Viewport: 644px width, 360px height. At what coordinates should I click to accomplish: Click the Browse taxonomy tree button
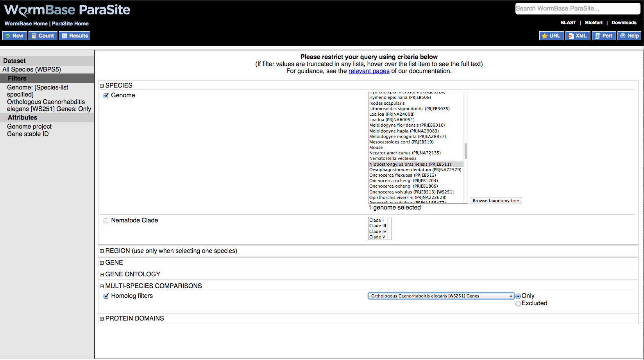coord(496,201)
